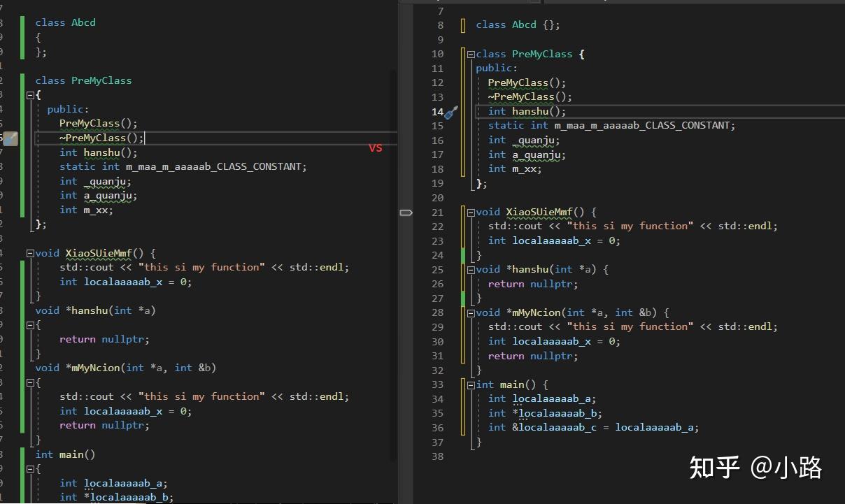Collapse the hanshu function at line 25
845x504 pixels.
coord(471,269)
